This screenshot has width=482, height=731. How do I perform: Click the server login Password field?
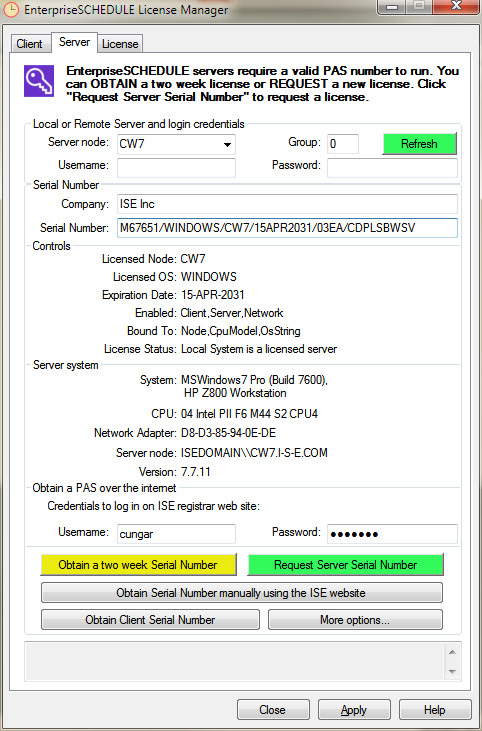coord(392,167)
